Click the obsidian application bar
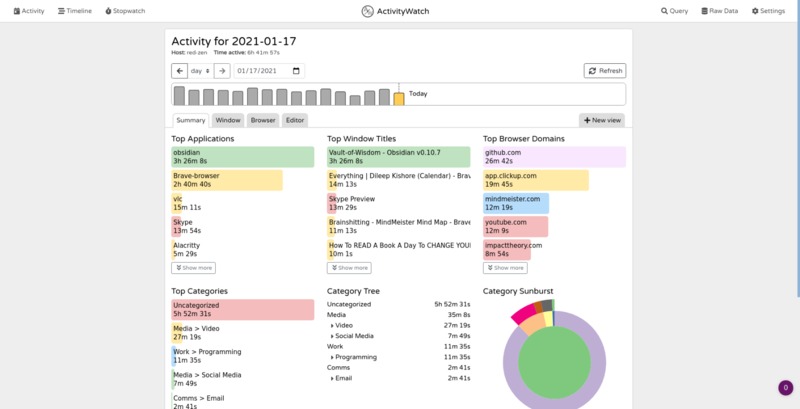This screenshot has width=800, height=409. pos(243,157)
